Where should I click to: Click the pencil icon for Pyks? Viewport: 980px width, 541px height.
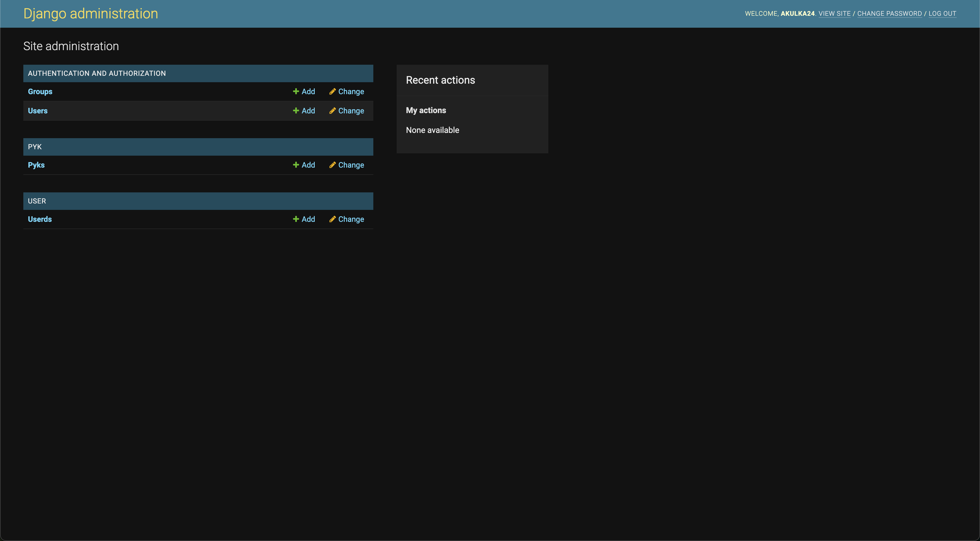tap(332, 165)
